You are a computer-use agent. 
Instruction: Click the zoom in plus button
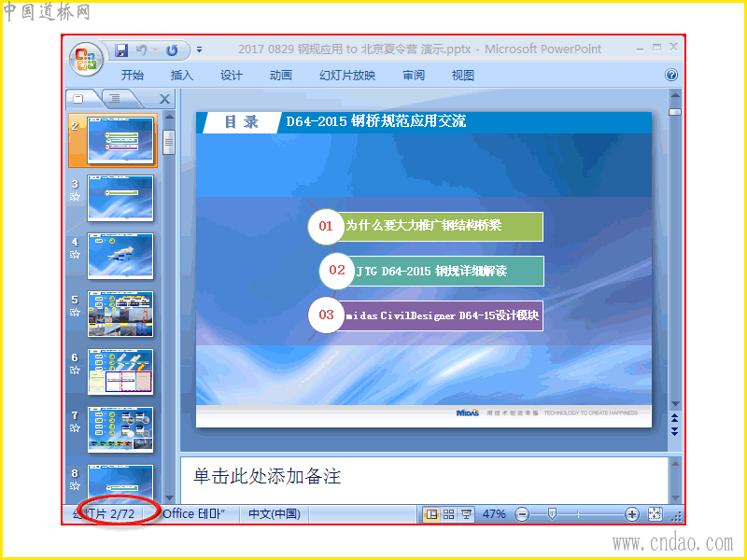click(632, 514)
